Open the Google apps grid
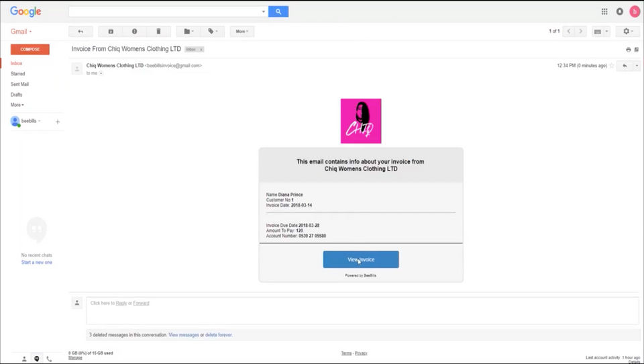This screenshot has height=364, width=644. click(x=604, y=11)
